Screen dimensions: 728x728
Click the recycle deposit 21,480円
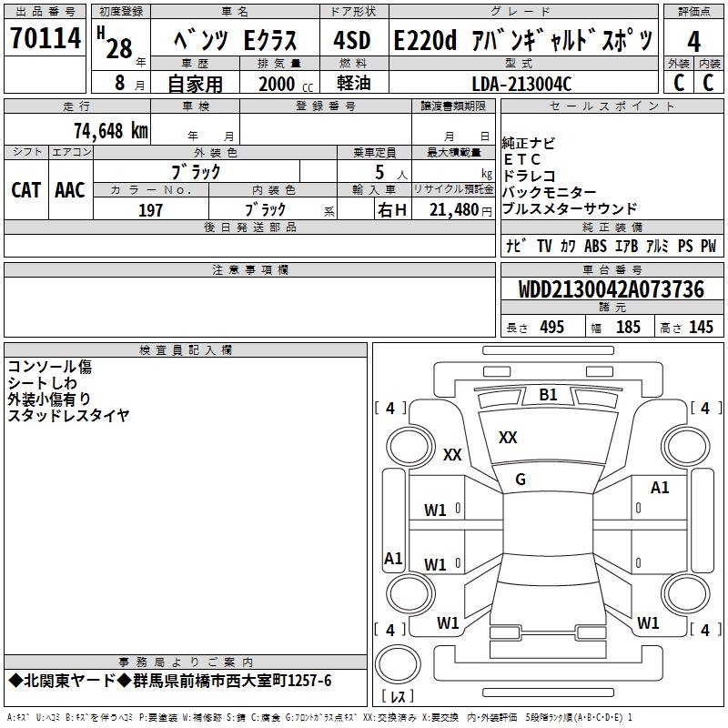[x=460, y=210]
